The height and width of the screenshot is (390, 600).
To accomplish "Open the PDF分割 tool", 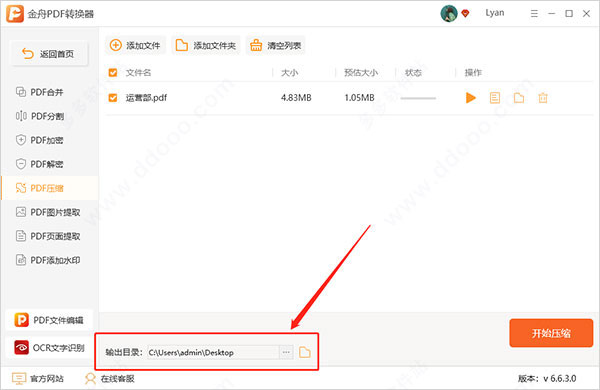I will (40, 116).
